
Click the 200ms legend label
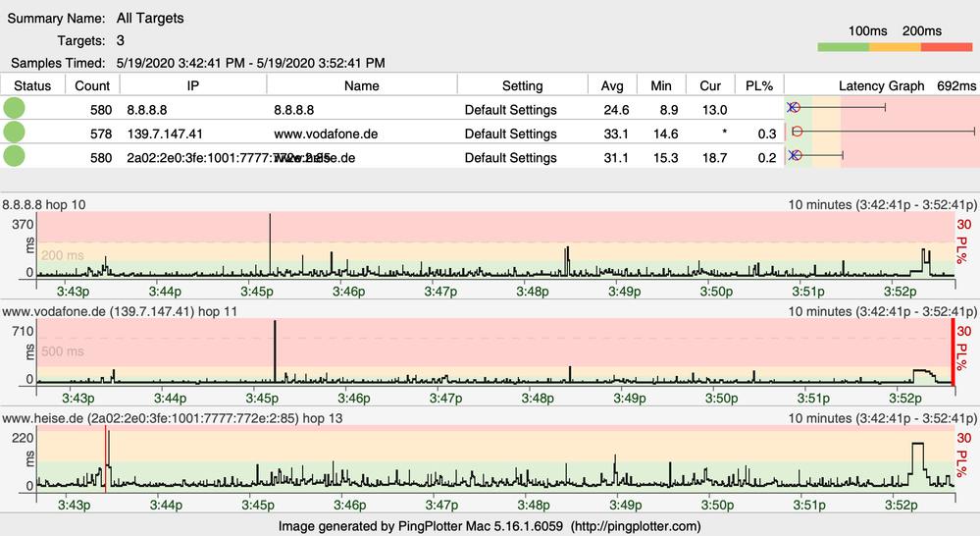point(922,30)
